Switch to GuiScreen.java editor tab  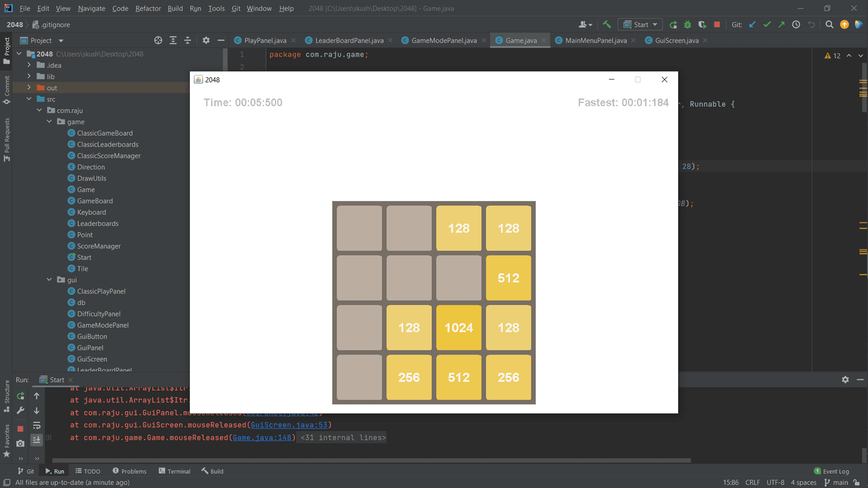(x=676, y=40)
